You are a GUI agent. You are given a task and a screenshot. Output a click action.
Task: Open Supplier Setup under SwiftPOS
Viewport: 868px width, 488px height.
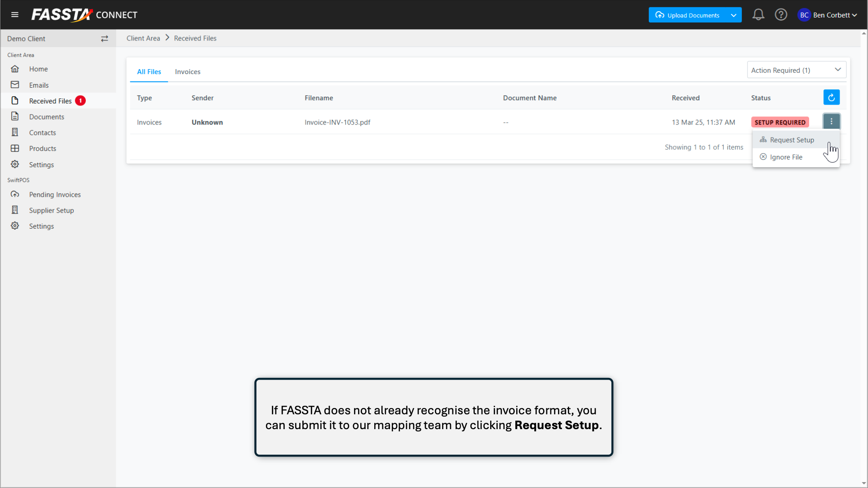(x=58, y=210)
